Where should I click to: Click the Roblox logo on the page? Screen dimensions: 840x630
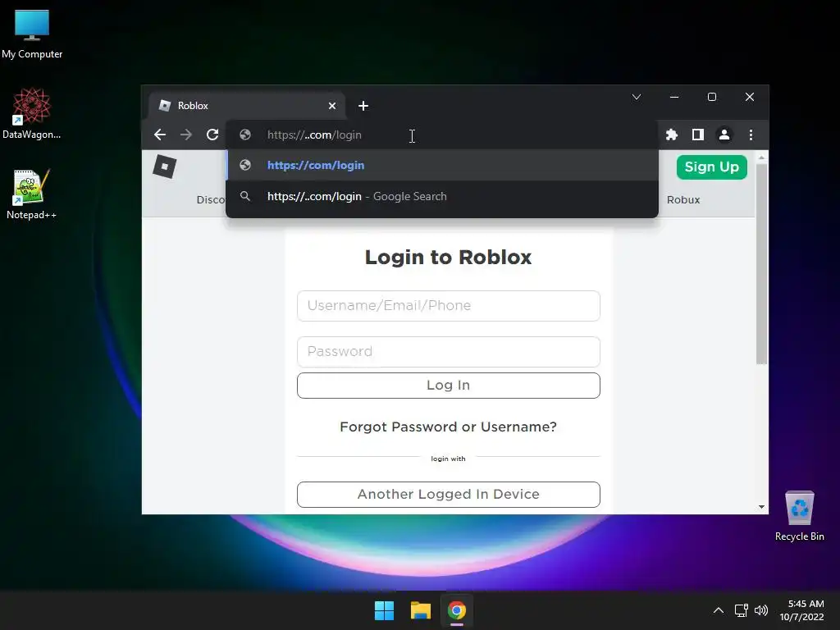164,167
